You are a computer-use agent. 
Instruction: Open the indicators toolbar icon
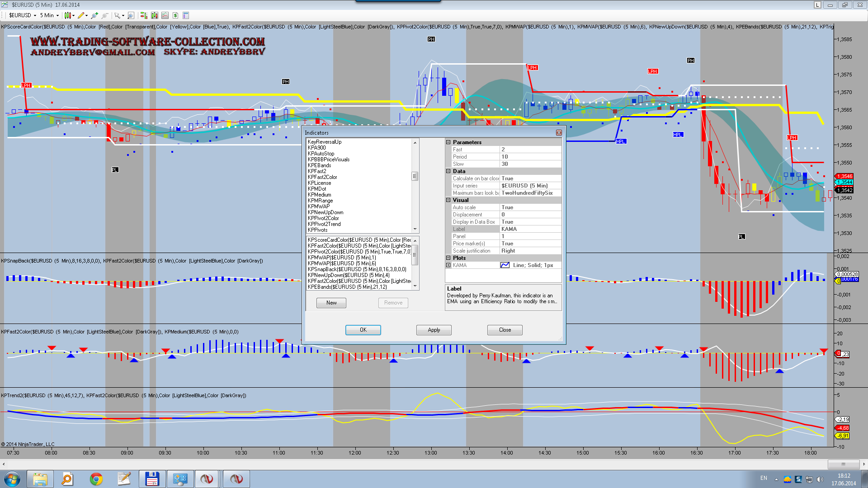click(165, 15)
